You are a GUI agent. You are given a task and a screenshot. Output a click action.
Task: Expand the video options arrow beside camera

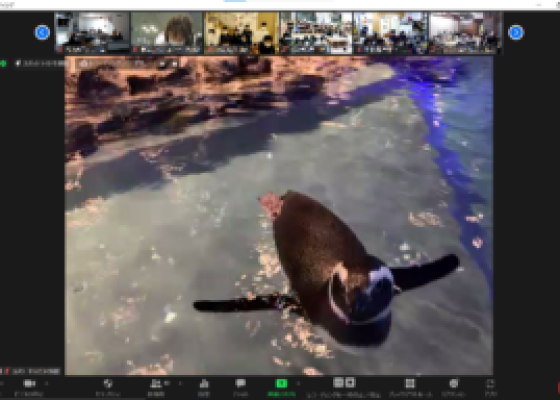pyautogui.click(x=46, y=384)
